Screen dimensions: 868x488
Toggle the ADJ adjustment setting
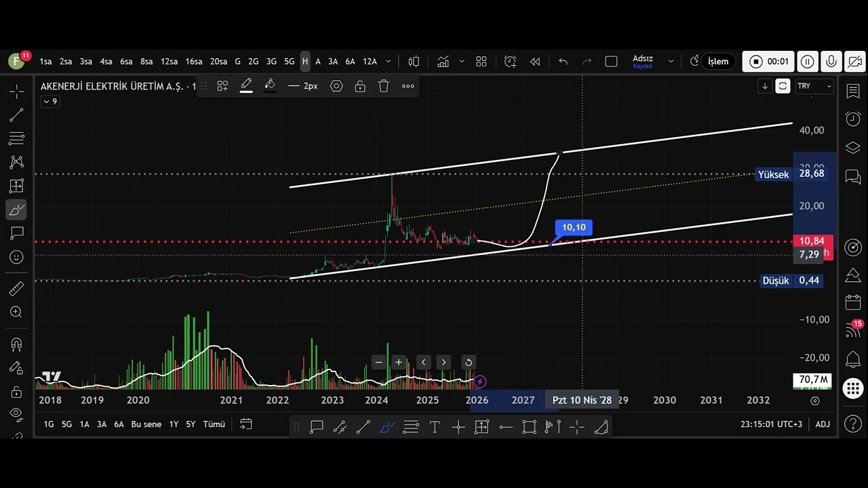point(823,424)
